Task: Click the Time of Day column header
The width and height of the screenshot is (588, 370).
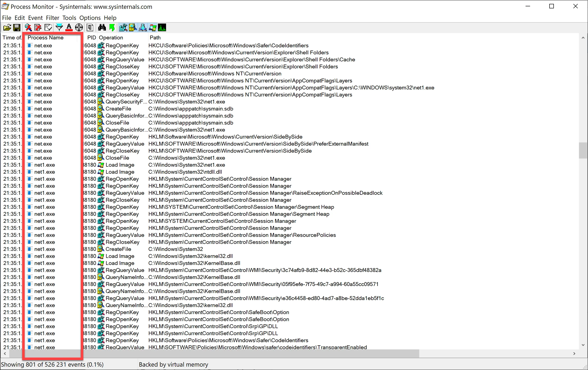Action: 12,38
